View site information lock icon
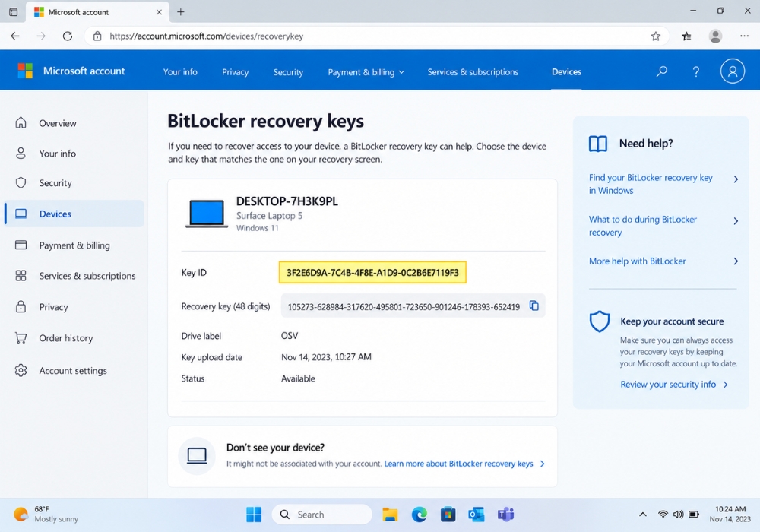The image size is (760, 532). tap(97, 36)
